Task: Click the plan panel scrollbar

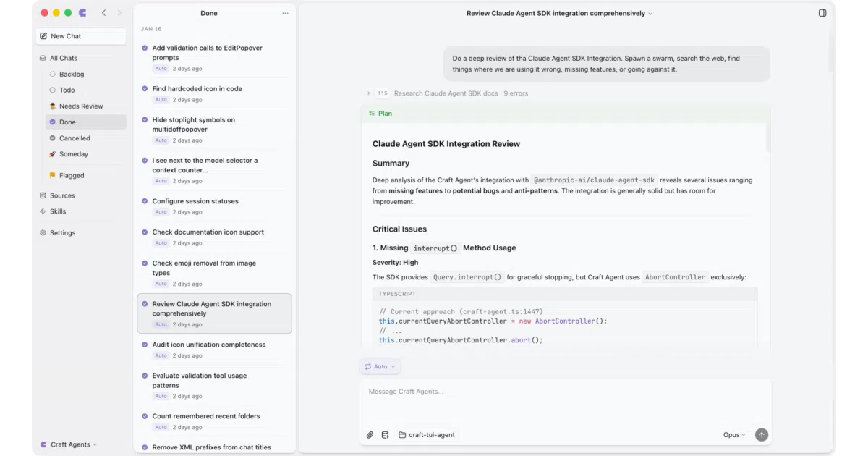Action: [767, 138]
